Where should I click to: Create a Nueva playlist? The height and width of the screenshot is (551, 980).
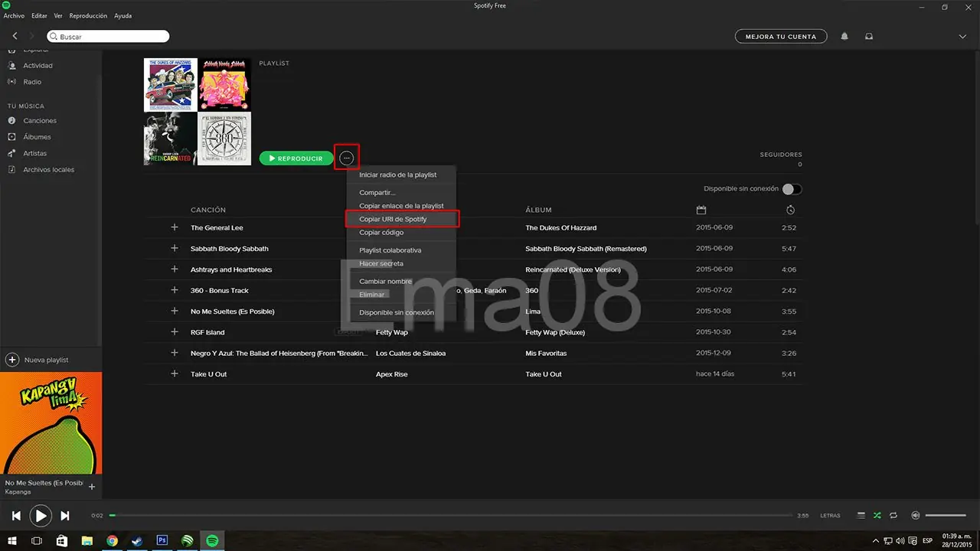(x=38, y=360)
